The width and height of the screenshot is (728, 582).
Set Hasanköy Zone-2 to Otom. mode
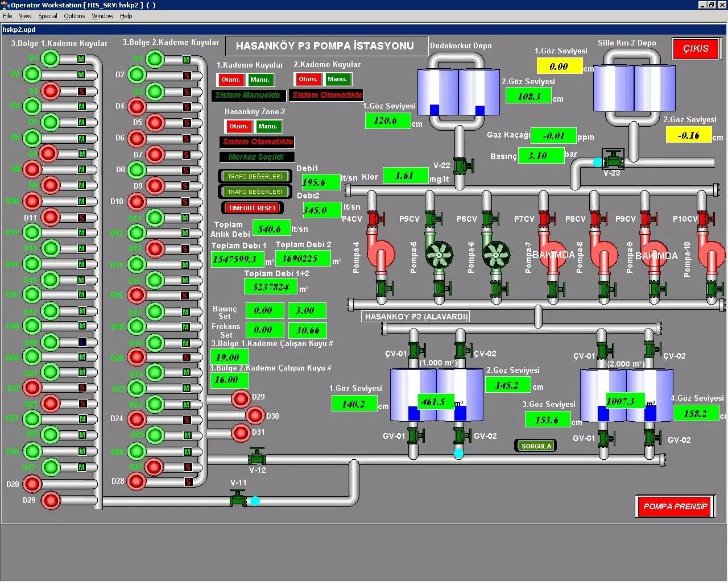[238, 126]
